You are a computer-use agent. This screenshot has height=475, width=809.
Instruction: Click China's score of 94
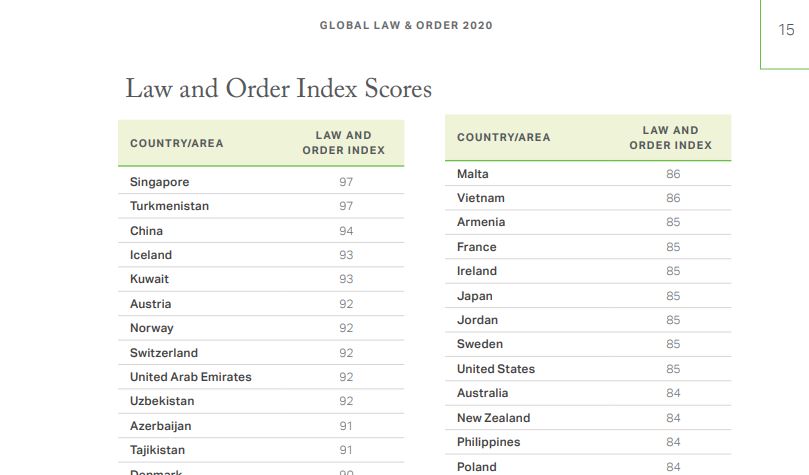(346, 231)
